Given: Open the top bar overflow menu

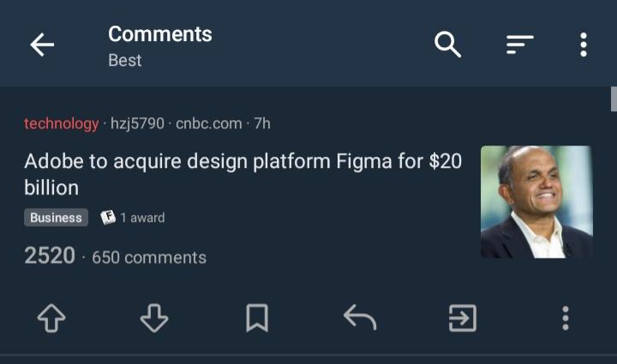Looking at the screenshot, I should pos(583,45).
